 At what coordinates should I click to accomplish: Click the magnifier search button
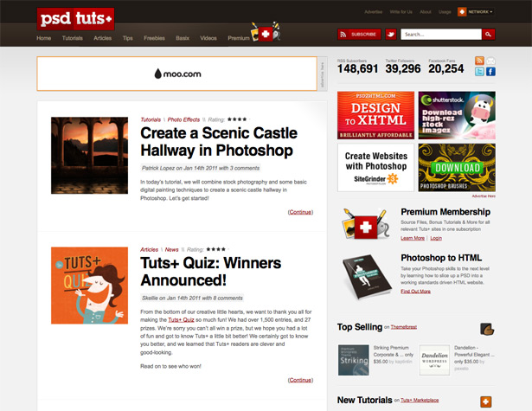(488, 35)
